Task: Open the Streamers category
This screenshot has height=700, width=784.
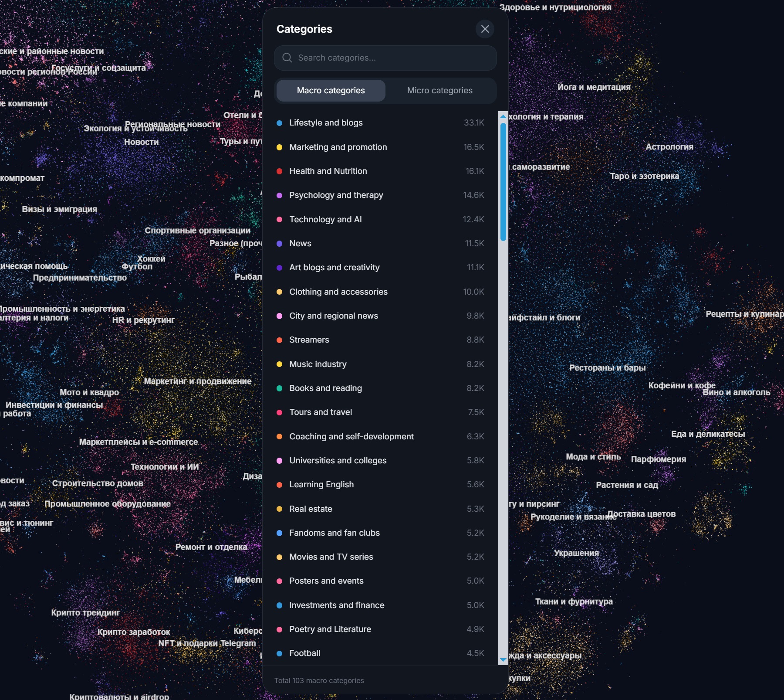Action: click(x=381, y=340)
